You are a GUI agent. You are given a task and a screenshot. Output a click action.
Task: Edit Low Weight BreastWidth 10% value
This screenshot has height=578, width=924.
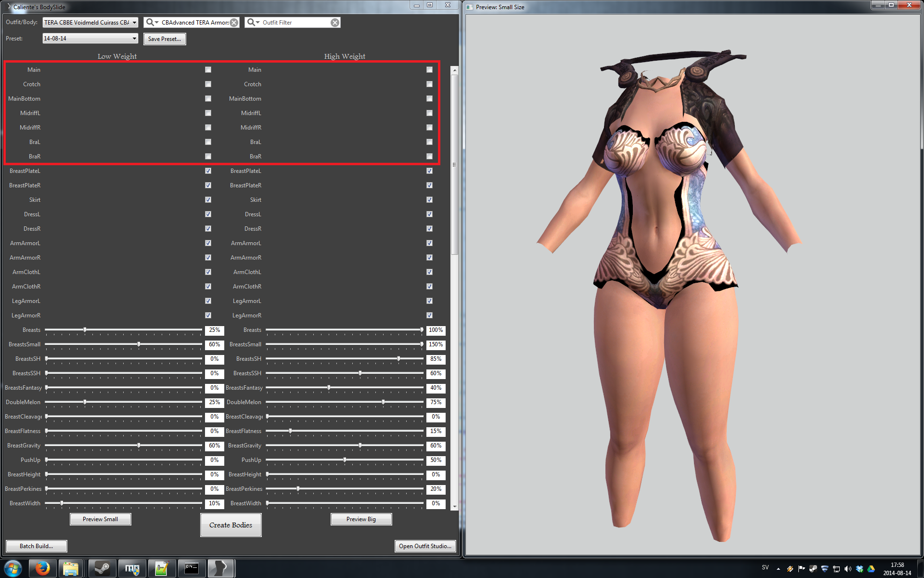coord(215,504)
